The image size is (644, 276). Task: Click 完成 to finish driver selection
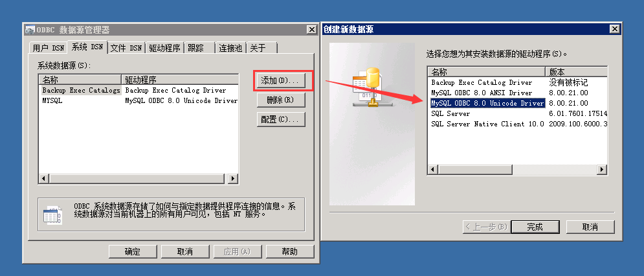535,227
